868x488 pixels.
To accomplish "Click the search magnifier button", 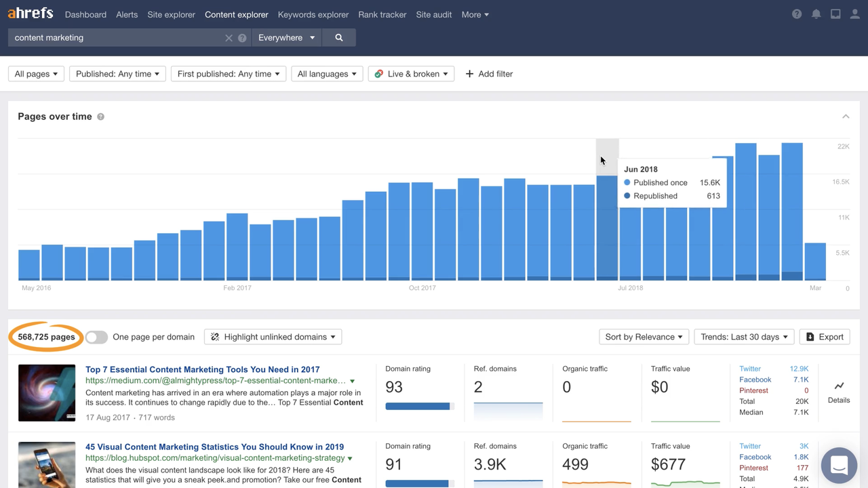I will click(x=339, y=38).
